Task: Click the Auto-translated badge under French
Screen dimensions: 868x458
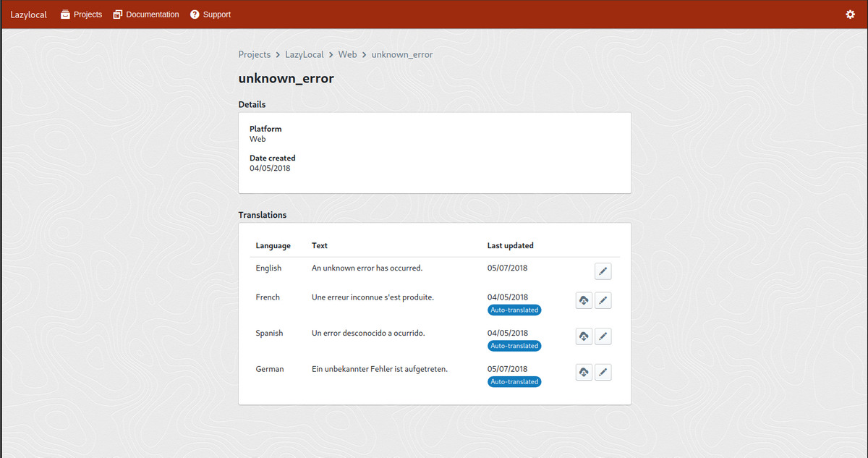Action: coord(514,310)
